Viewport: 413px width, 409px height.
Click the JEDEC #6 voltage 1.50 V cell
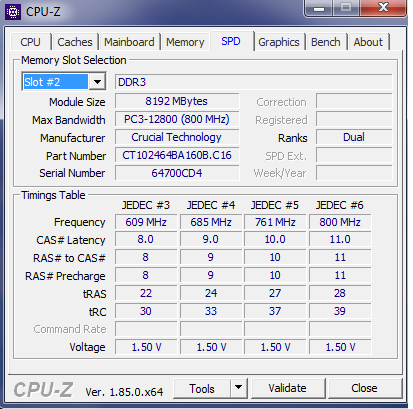click(x=340, y=347)
